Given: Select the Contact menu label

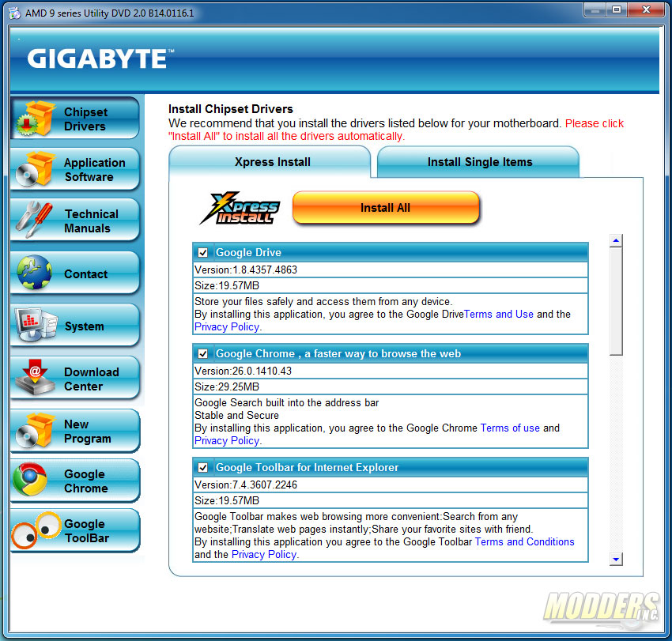Looking at the screenshot, I should pos(85,274).
